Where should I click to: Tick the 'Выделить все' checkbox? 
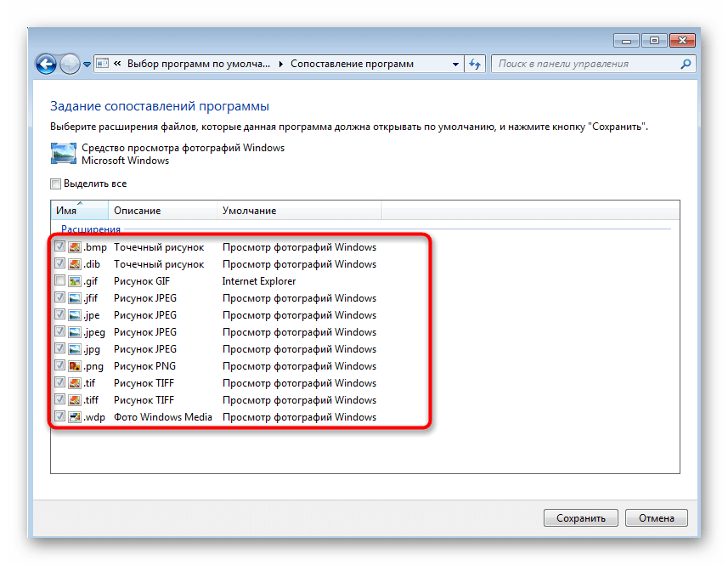click(x=56, y=184)
